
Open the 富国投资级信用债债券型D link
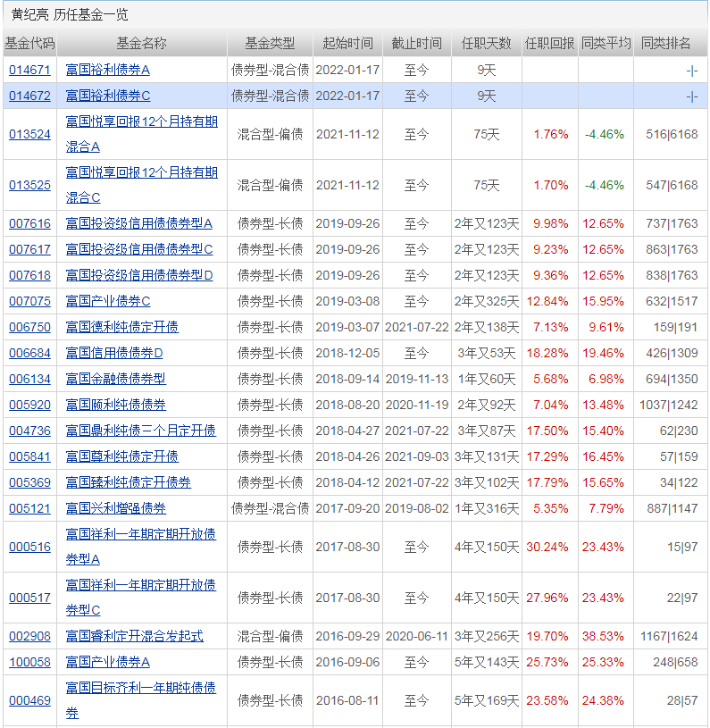tap(139, 275)
